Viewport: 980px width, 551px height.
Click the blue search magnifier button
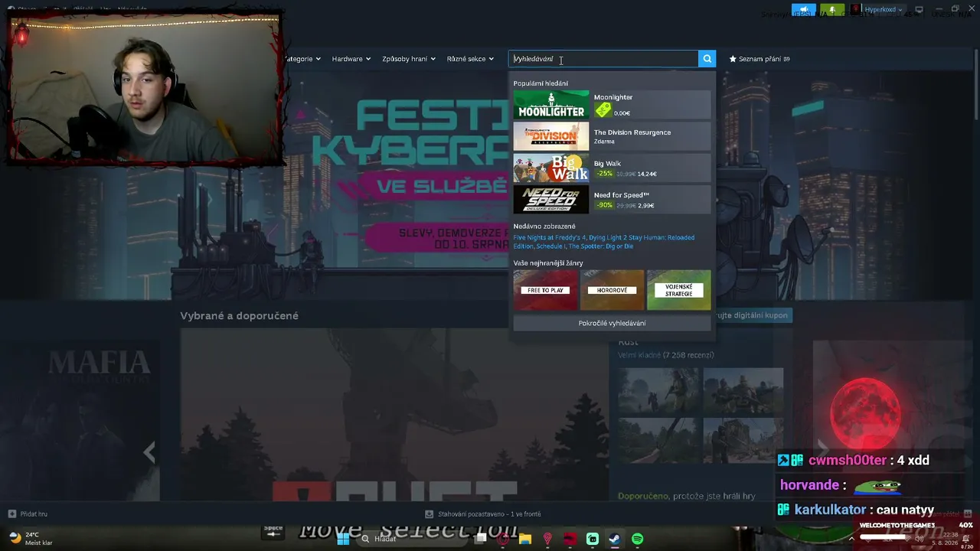click(x=707, y=59)
